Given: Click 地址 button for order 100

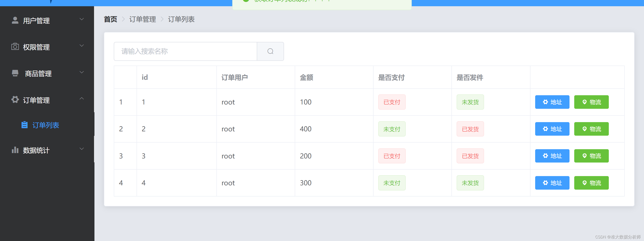Looking at the screenshot, I should pos(552,102).
